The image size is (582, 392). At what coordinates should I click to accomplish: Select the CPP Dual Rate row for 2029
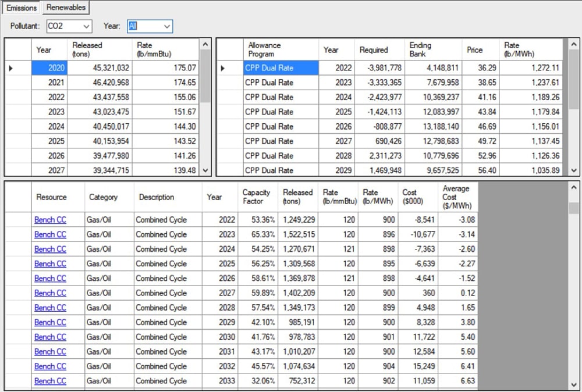281,170
